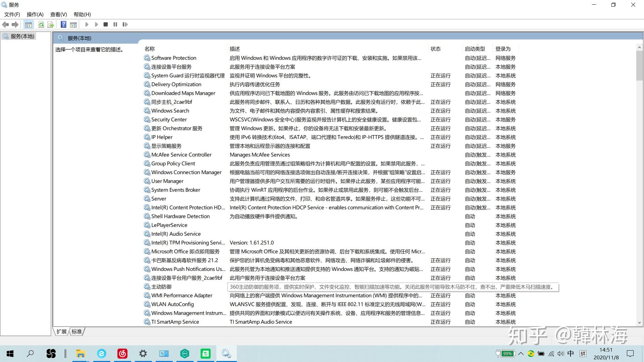Click the Back arrow in the toolbar
Screen dimensions: 644x362
pos(5,24)
